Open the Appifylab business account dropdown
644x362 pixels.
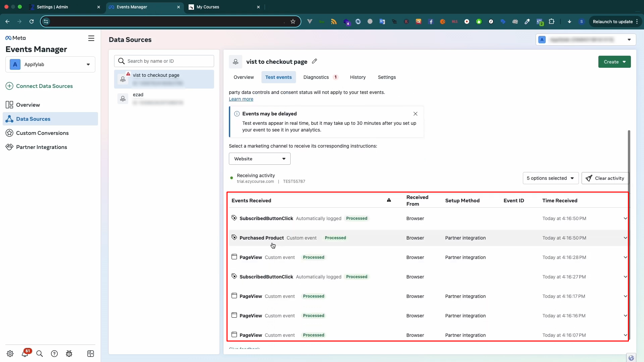50,64
